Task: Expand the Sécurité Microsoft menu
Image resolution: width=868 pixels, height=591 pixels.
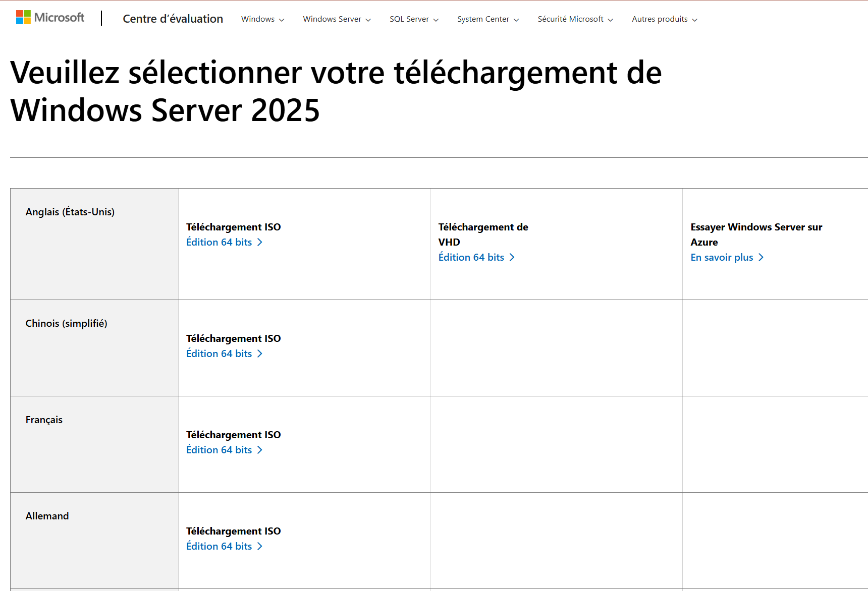Action: coord(575,19)
